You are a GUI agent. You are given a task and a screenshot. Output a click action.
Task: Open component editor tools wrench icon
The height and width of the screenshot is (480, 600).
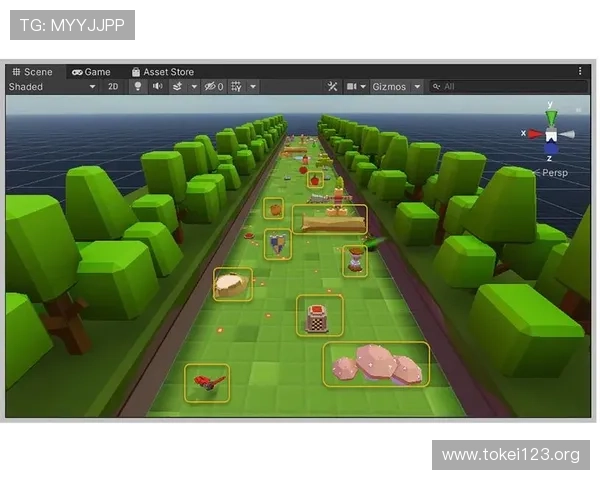coord(333,87)
